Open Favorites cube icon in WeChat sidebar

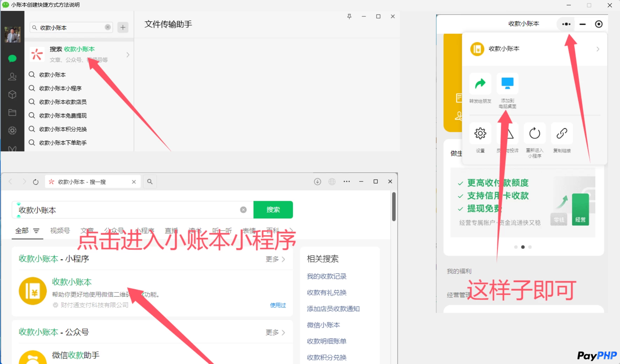12,94
